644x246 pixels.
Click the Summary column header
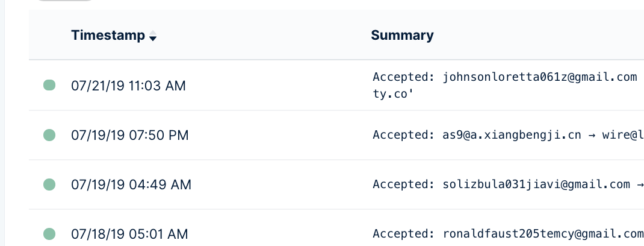click(x=402, y=36)
